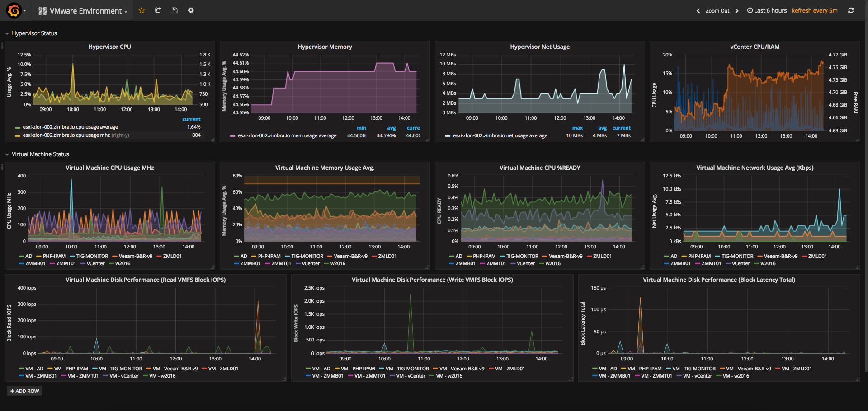Viewport: 868px width, 411px height.
Task: Select VM - w2016 in Write IOPS legend
Action: tap(449, 376)
